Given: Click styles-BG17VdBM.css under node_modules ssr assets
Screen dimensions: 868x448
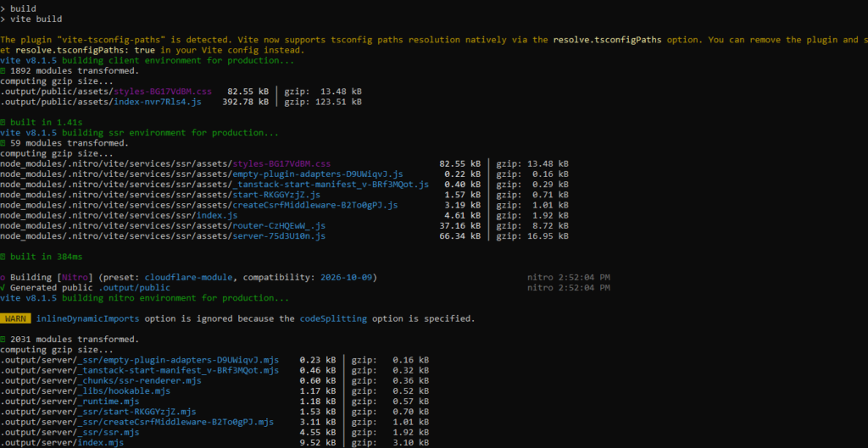Looking at the screenshot, I should 281,163.
